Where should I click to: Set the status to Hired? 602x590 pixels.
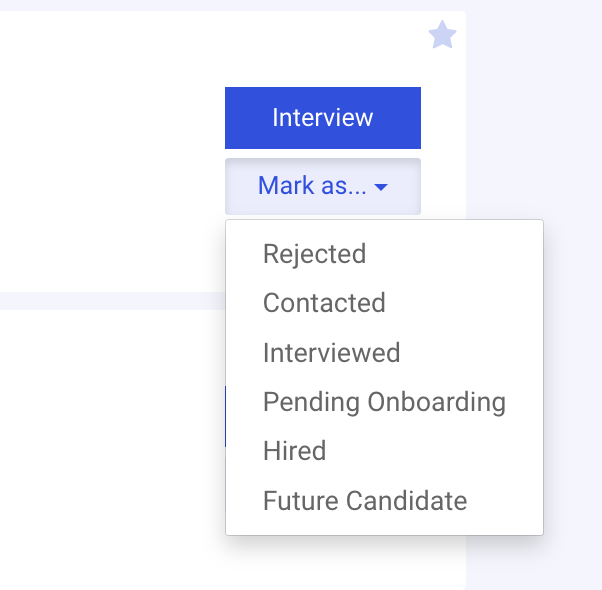pos(294,451)
